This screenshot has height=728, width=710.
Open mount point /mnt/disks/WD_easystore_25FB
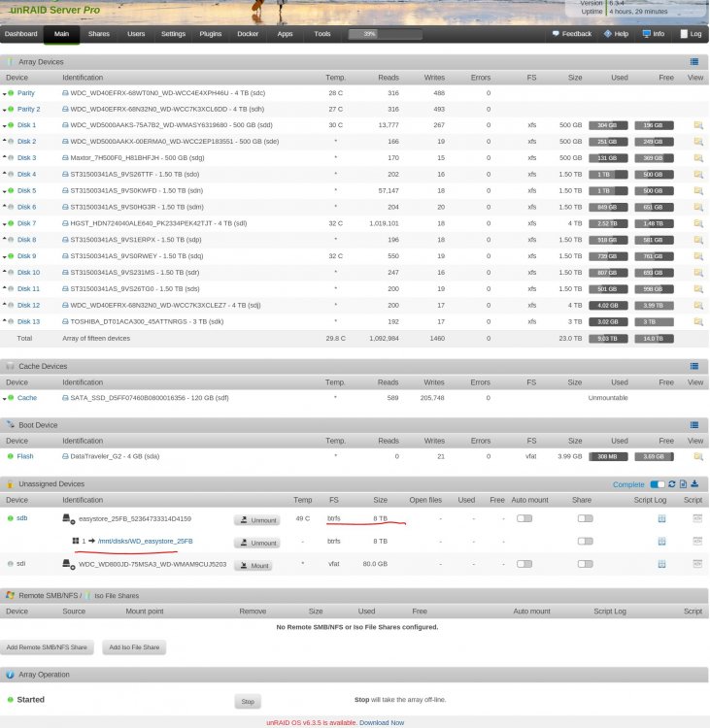coord(145,542)
